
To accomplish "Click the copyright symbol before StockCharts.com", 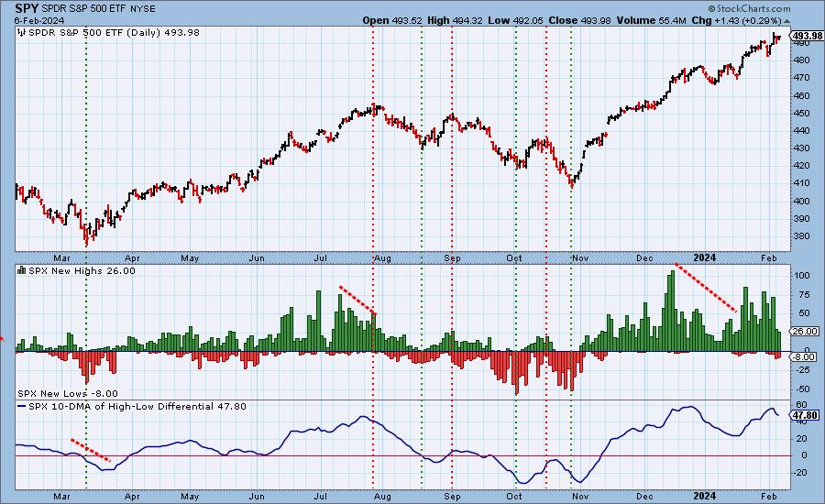I will [711, 8].
